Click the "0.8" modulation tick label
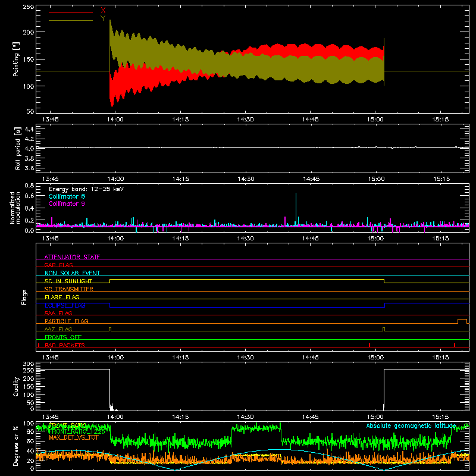 29,186
